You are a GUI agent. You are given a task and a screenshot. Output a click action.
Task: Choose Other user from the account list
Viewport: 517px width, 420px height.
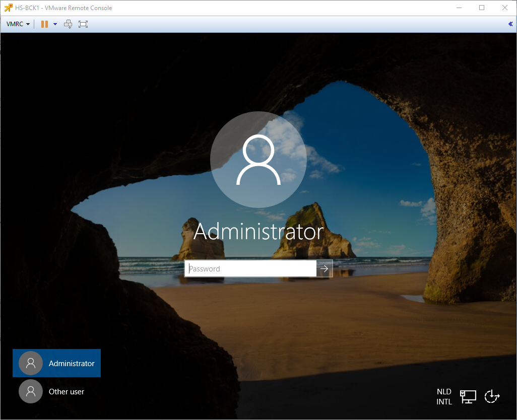click(x=66, y=391)
